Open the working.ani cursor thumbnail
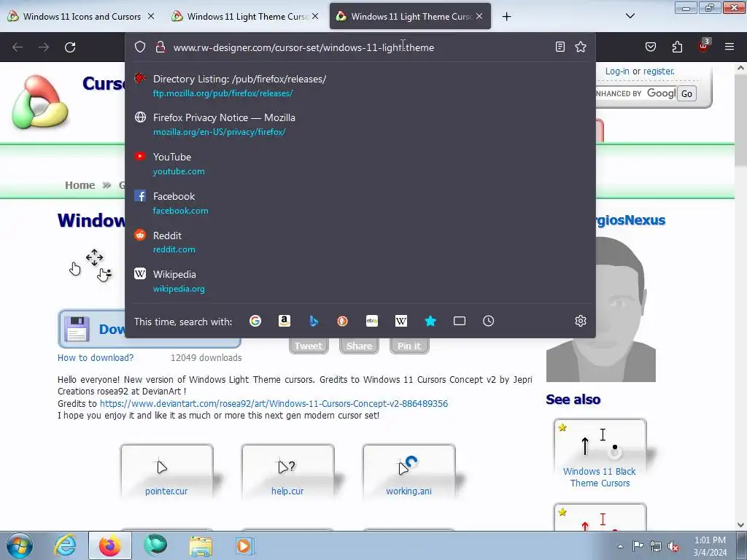Image resolution: width=747 pixels, height=560 pixels. click(409, 472)
